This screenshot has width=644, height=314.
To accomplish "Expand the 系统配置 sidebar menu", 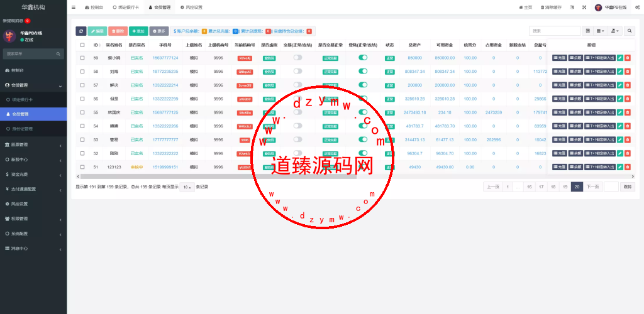I will tap(33, 234).
